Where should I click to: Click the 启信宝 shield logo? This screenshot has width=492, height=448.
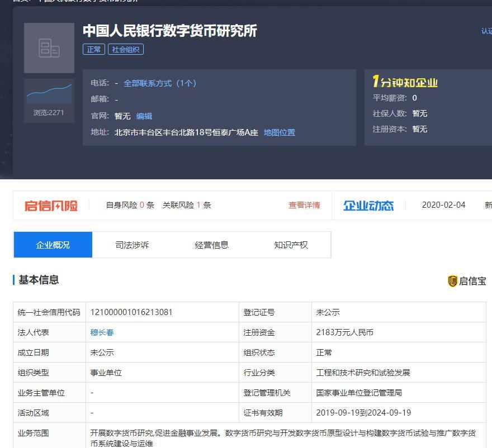coord(452,281)
